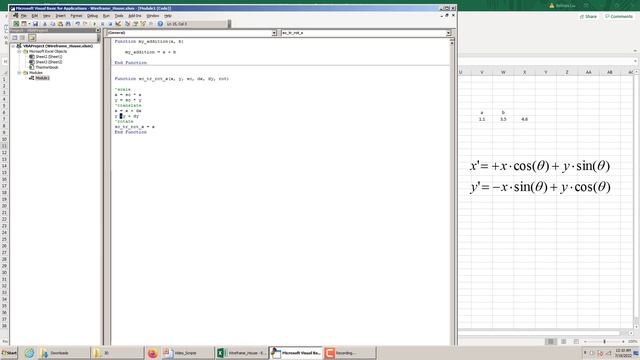Collapse Microsoft Excel Objects folder
Viewport: 640px width, 360px height.
[x=19, y=51]
